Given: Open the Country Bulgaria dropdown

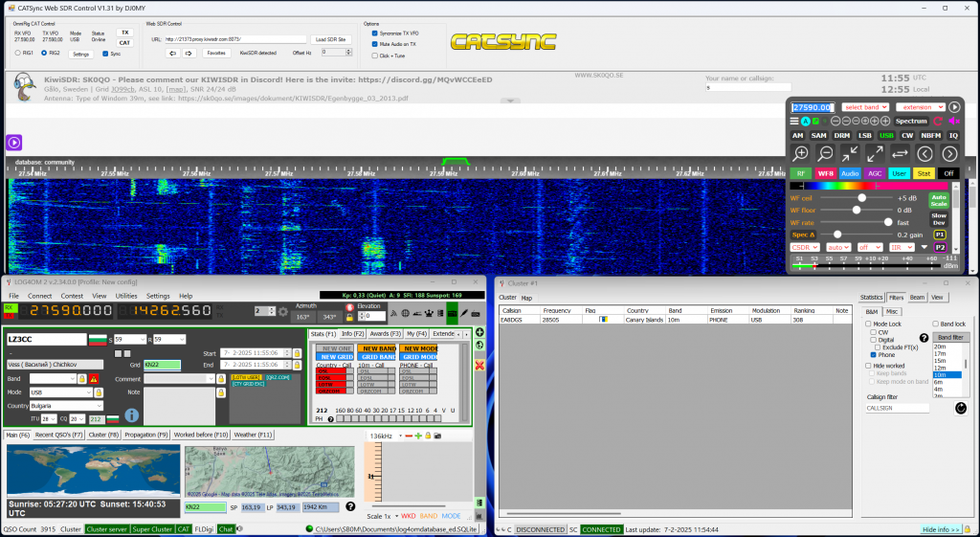Looking at the screenshot, I should point(66,406).
